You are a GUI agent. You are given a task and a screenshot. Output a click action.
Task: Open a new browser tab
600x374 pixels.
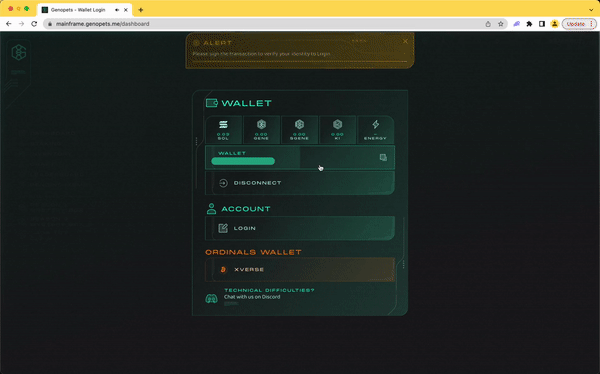tap(141, 10)
